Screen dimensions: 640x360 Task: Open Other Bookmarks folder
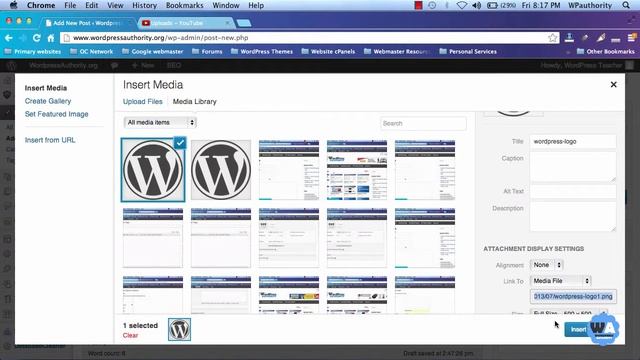tap(606, 51)
